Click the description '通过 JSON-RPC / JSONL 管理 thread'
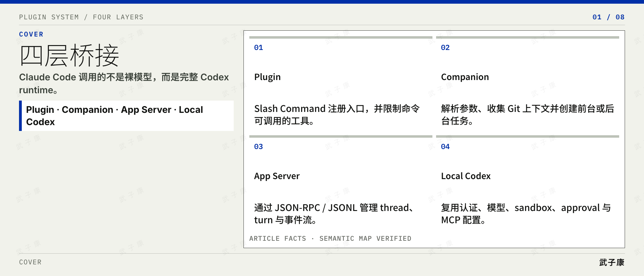The width and height of the screenshot is (644, 276). click(x=335, y=214)
